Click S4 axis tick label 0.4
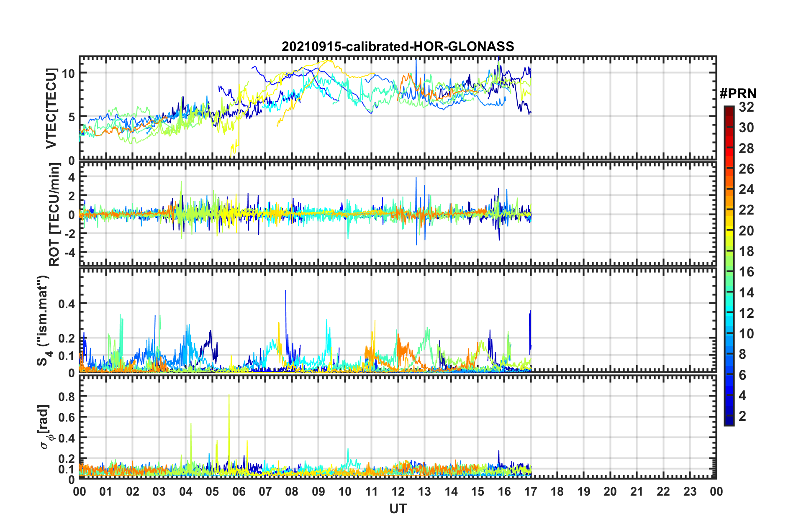The width and height of the screenshot is (796, 532). (x=67, y=304)
